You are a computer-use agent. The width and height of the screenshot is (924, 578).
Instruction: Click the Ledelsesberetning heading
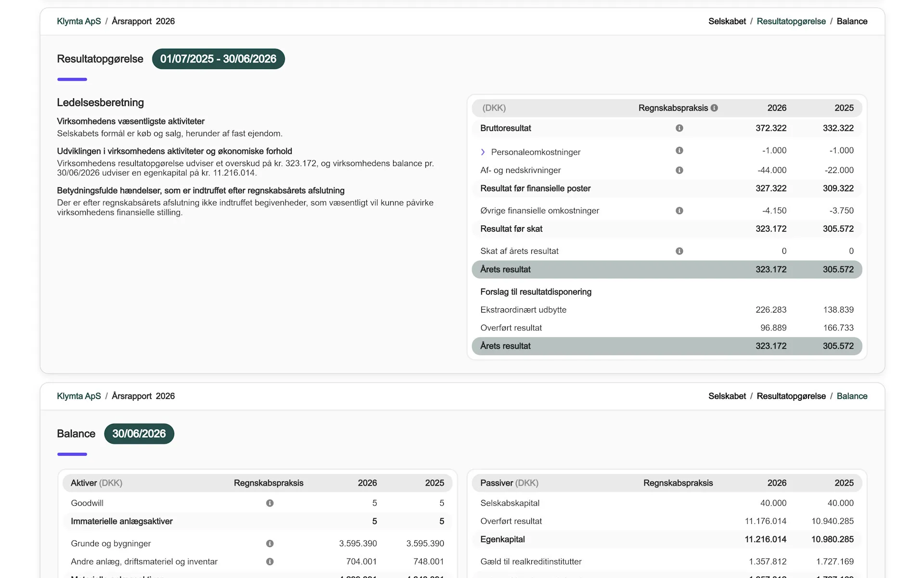100,103
